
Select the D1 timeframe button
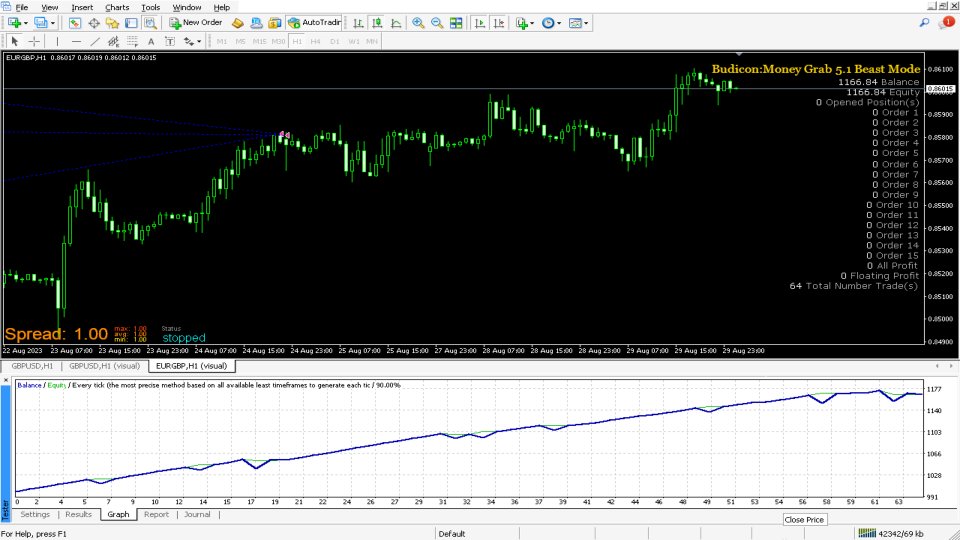(x=334, y=41)
